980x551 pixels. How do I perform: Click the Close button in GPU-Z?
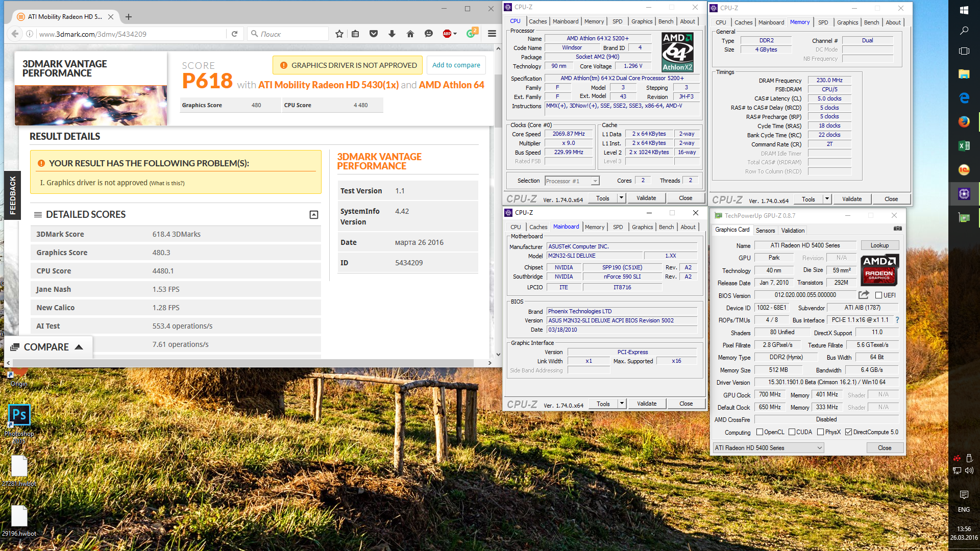[x=885, y=448]
